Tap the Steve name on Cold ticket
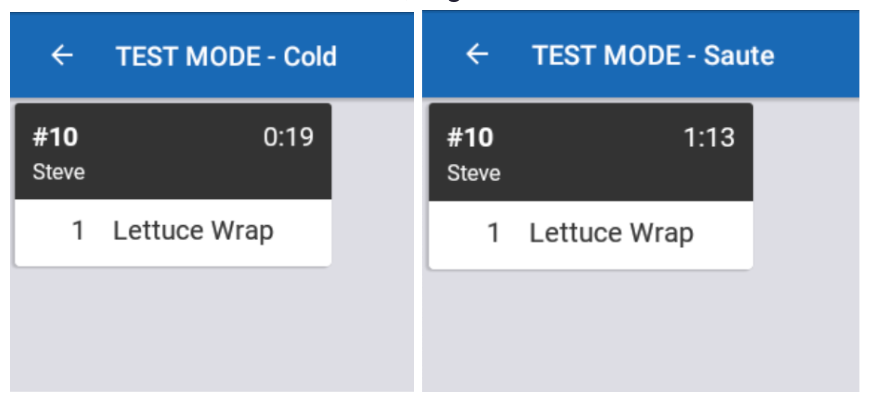This screenshot has height=404, width=874. pyautogui.click(x=59, y=172)
